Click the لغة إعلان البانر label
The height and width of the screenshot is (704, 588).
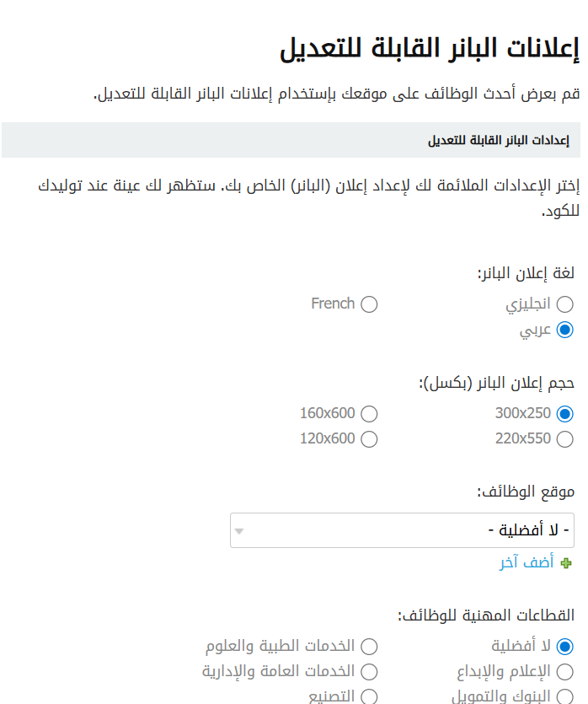[527, 274]
